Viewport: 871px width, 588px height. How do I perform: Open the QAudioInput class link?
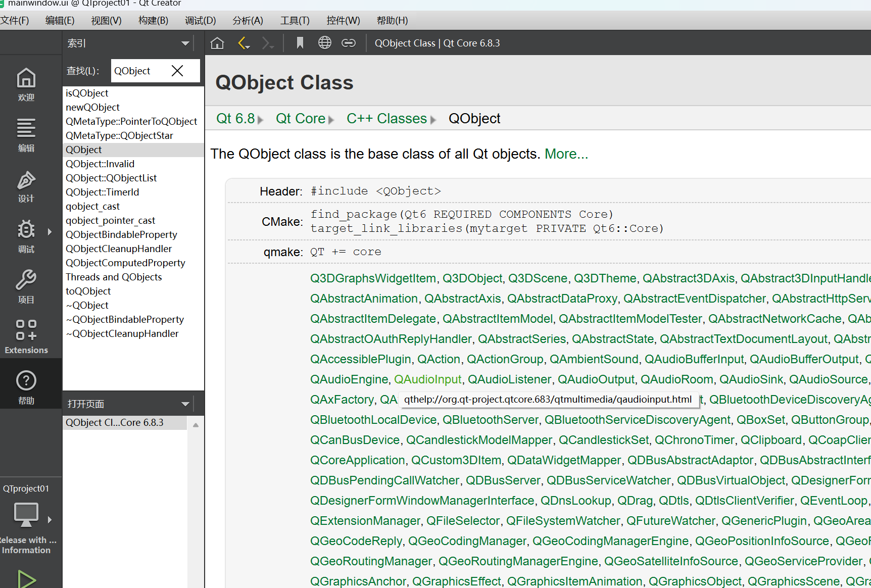point(427,379)
